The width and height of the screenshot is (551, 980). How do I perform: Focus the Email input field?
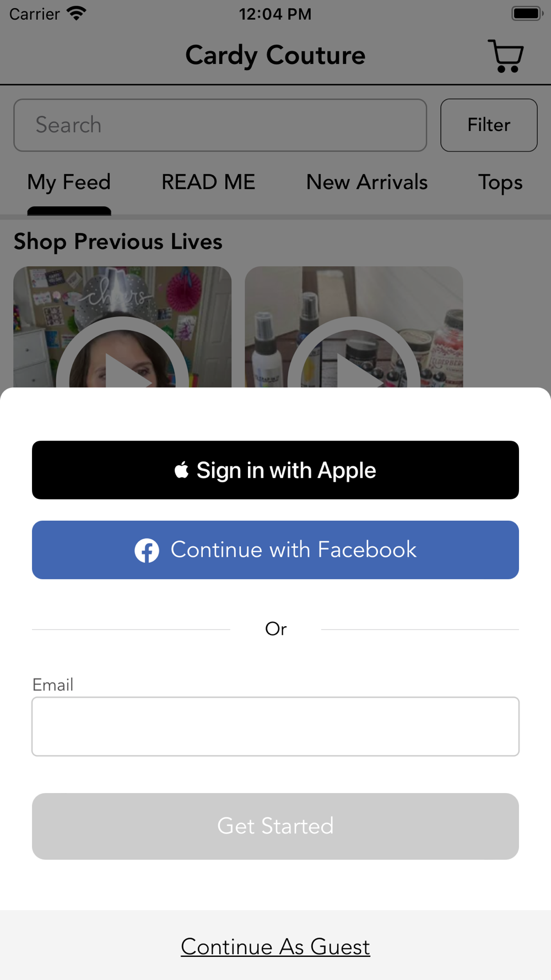click(x=275, y=726)
